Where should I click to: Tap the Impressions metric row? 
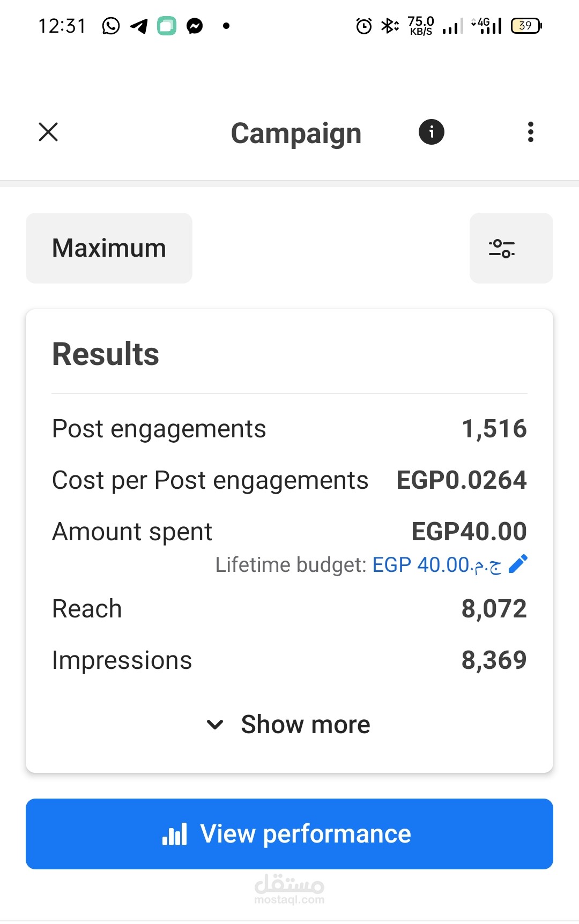pos(289,660)
